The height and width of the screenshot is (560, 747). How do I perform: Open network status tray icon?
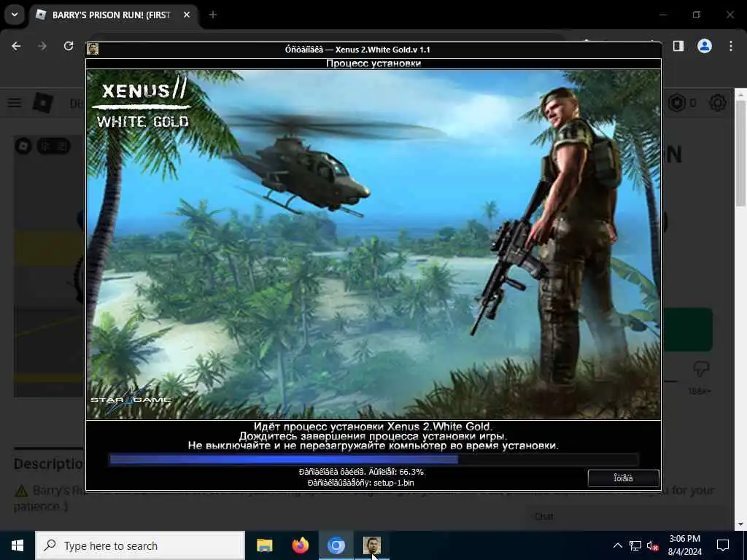(635, 545)
